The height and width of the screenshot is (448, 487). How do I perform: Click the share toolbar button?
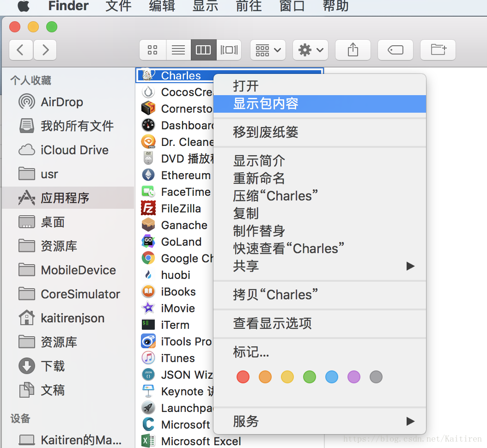point(353,50)
